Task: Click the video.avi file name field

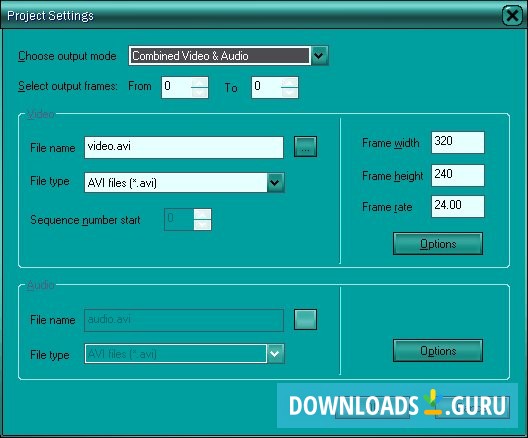Action: click(x=184, y=147)
